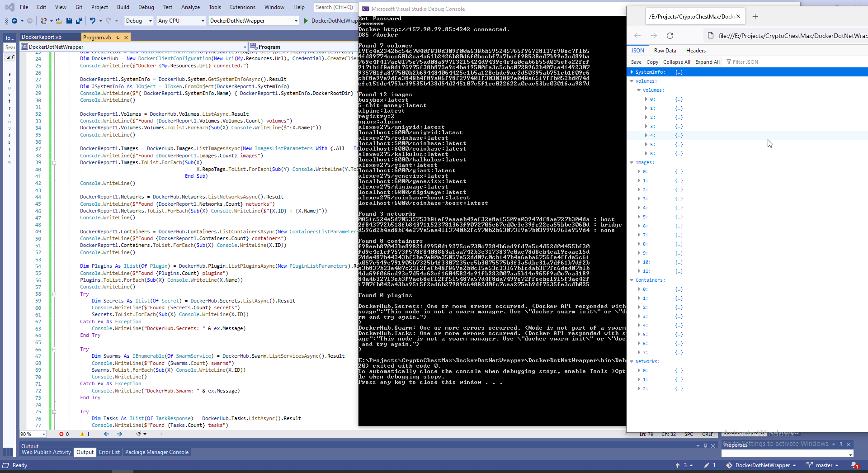Click Collapse All in the JSON viewer
Screen dimensions: 868x473
(676, 62)
